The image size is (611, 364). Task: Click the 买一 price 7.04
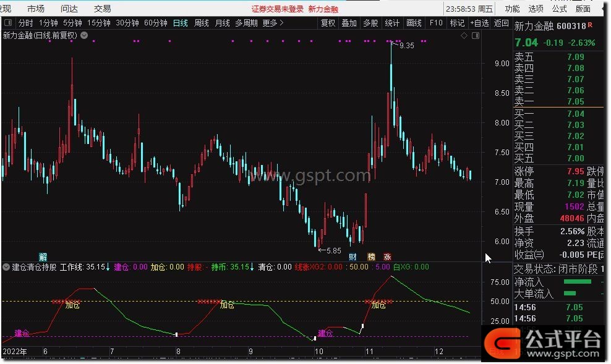pyautogui.click(x=575, y=114)
